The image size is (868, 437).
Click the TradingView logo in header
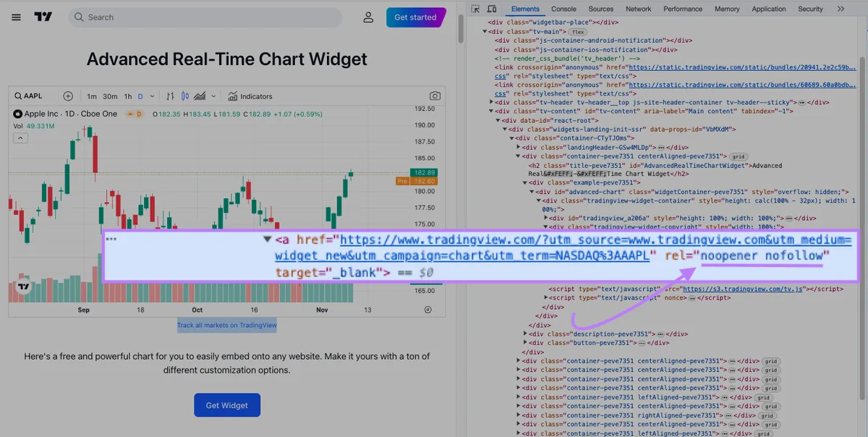43,17
